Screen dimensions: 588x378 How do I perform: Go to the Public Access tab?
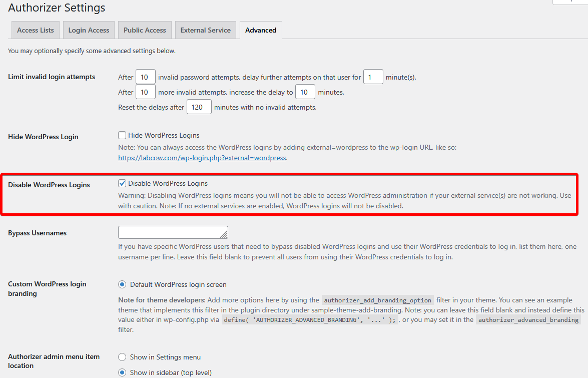(145, 30)
